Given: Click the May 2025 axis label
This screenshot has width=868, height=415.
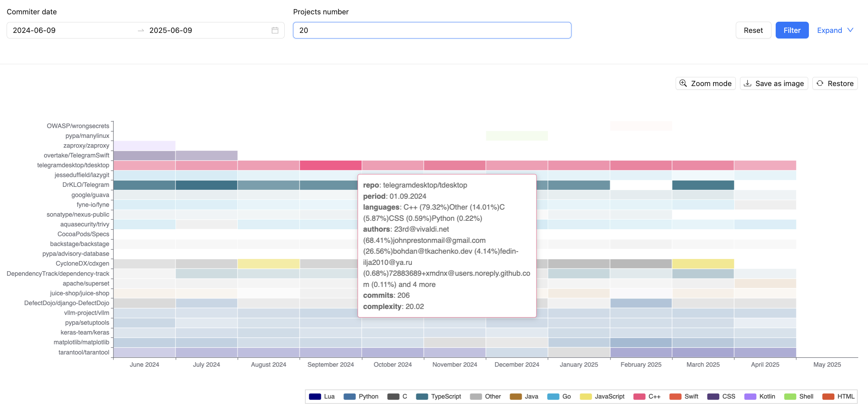Looking at the screenshot, I should point(827,365).
